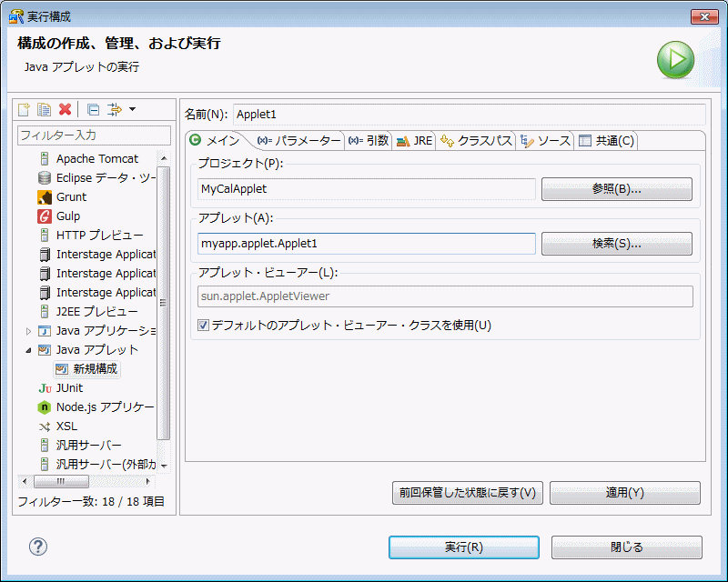Open the クラスパス tab

point(476,141)
